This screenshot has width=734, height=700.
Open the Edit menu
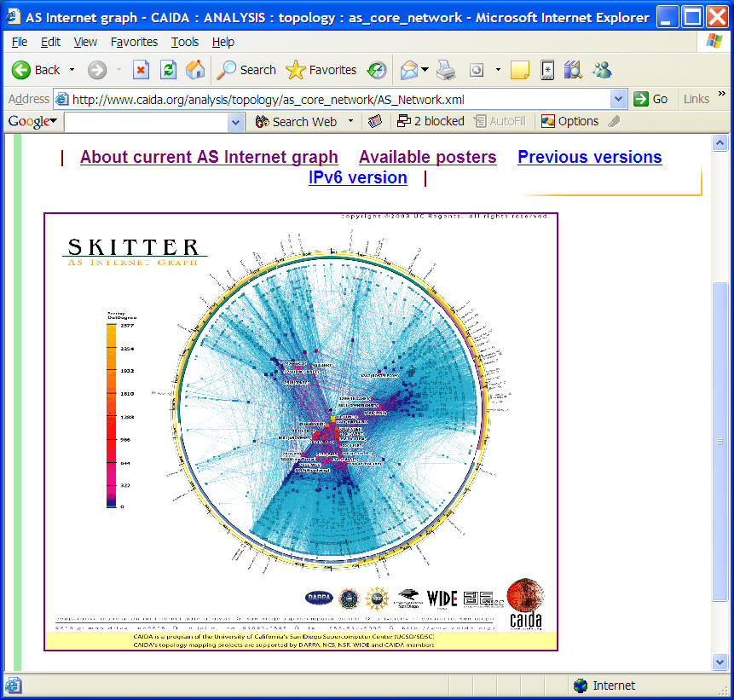click(x=50, y=42)
